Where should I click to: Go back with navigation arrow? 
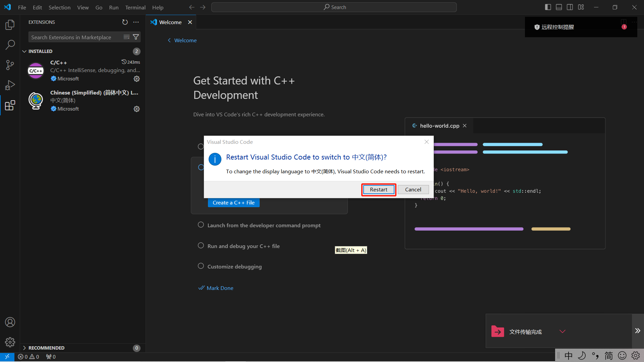click(x=192, y=7)
